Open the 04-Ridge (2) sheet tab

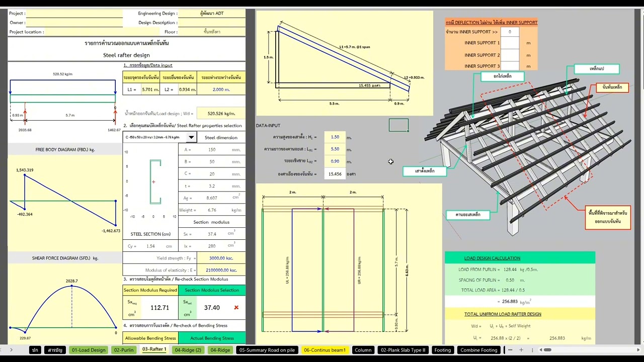[188, 350]
